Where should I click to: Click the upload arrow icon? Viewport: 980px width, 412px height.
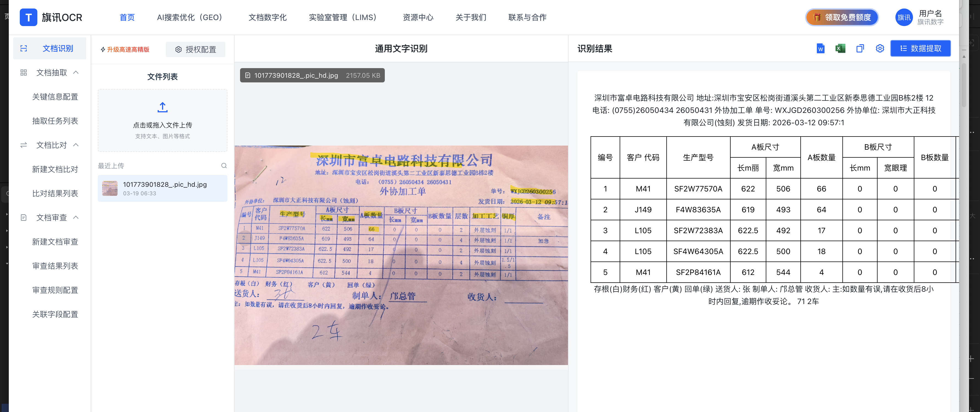click(x=162, y=107)
